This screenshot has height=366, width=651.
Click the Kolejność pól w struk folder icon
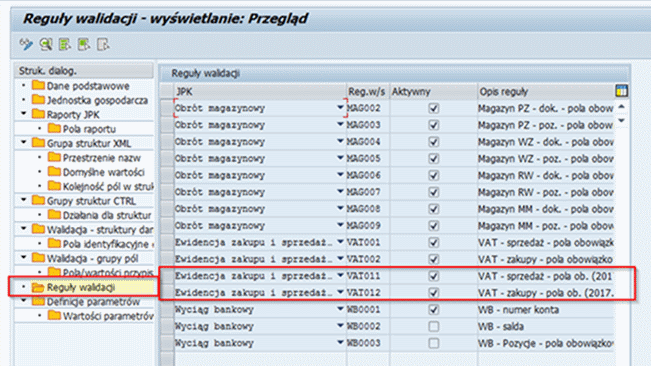pos(54,186)
